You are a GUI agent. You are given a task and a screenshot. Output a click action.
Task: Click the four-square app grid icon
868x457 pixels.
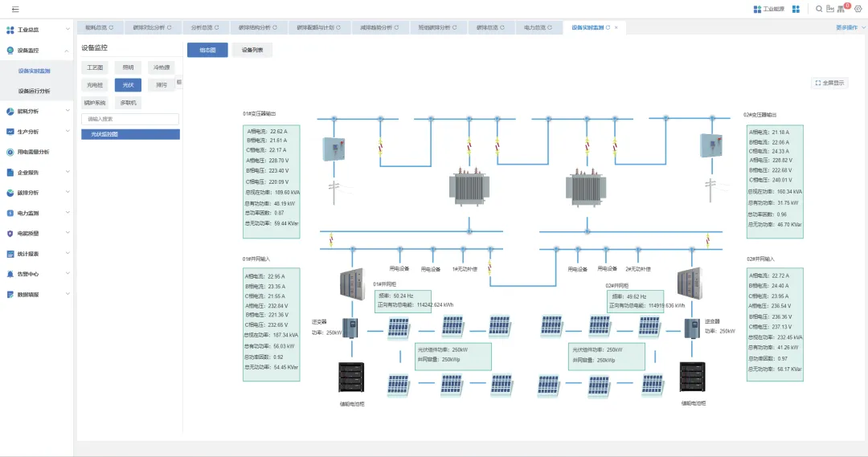pos(796,9)
